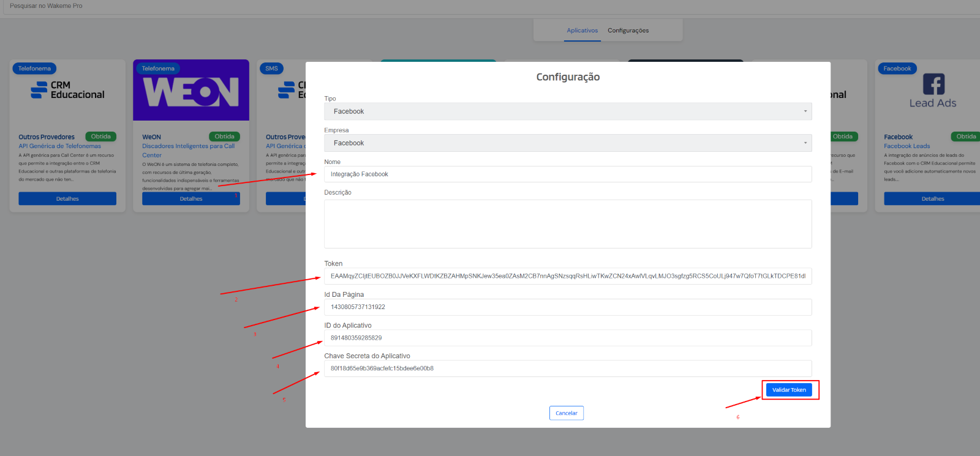Viewport: 980px width, 456px height.
Task: Click the WeON card title text
Action: point(151,137)
